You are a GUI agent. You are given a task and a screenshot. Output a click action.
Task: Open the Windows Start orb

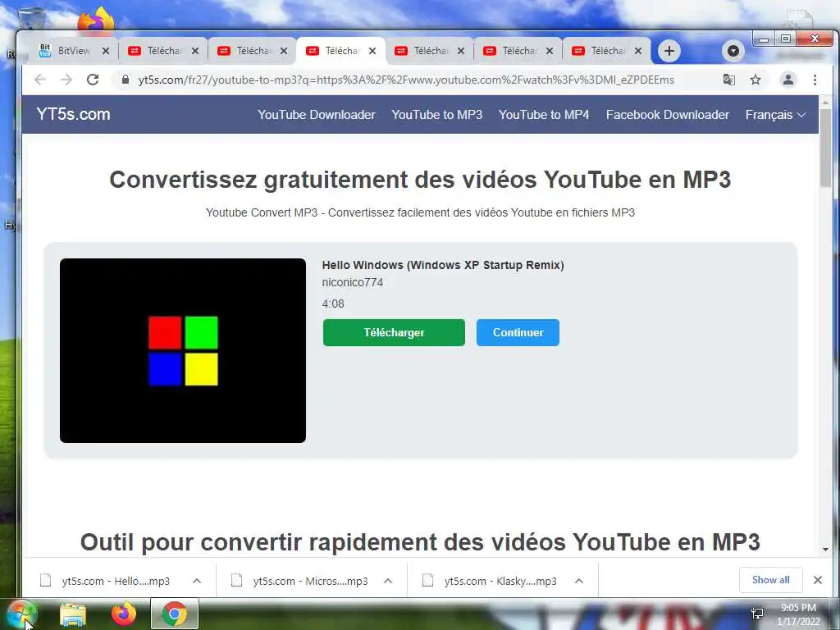[x=21, y=614]
